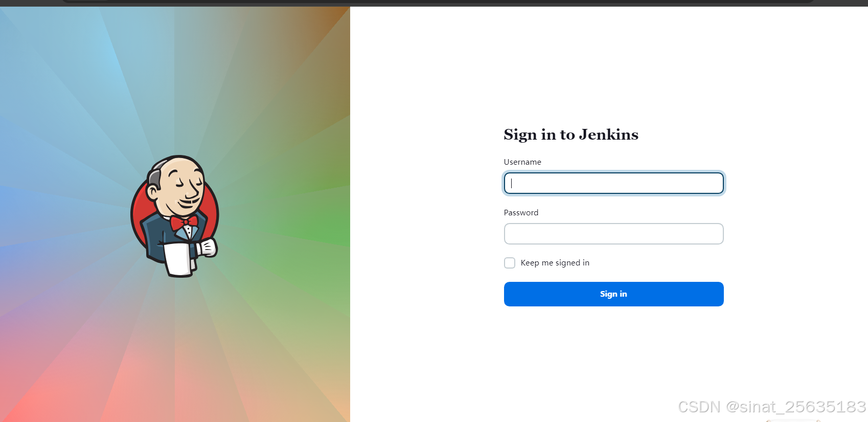Click the butler's white gloved hand
The image size is (868, 422).
208,248
